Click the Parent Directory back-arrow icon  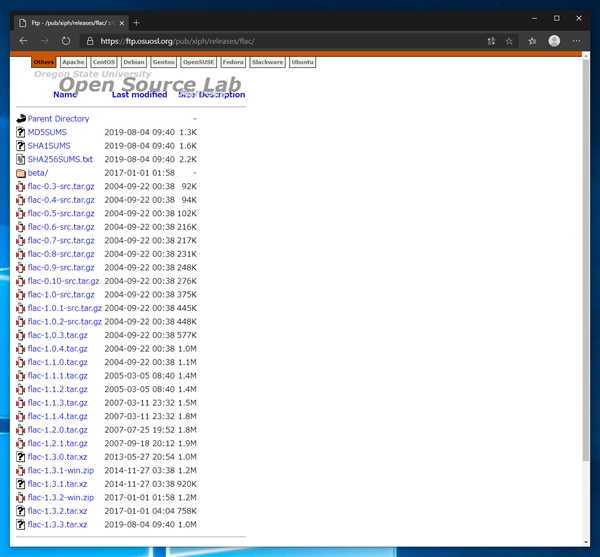[x=21, y=119]
